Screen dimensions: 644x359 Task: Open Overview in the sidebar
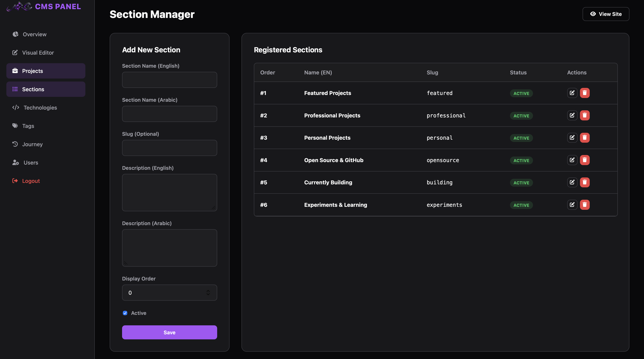(46, 34)
